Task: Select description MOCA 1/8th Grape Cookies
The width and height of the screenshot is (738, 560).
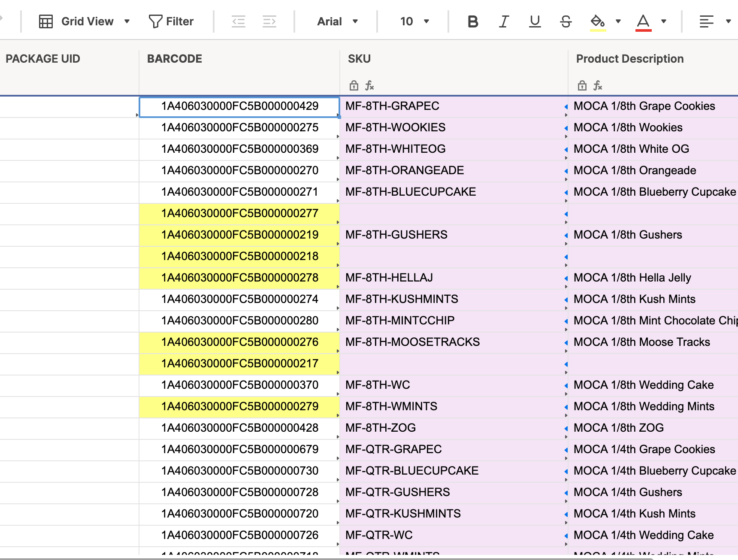Action: (x=653, y=106)
